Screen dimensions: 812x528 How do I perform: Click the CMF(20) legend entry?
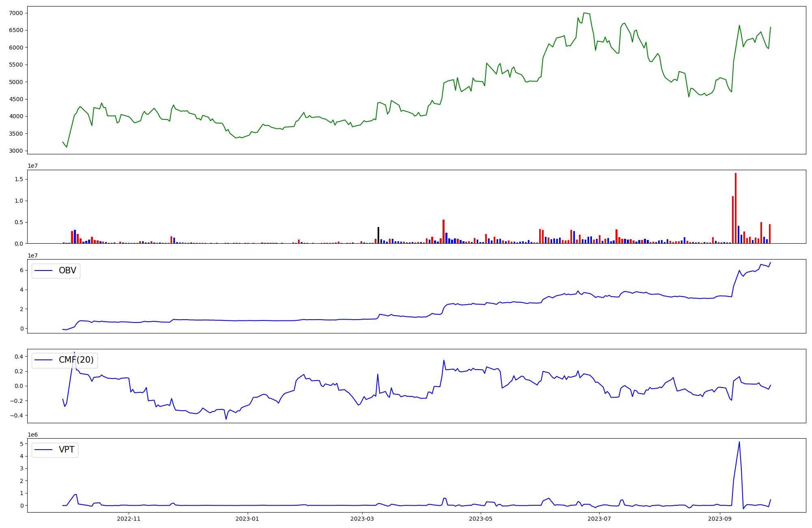(76, 360)
